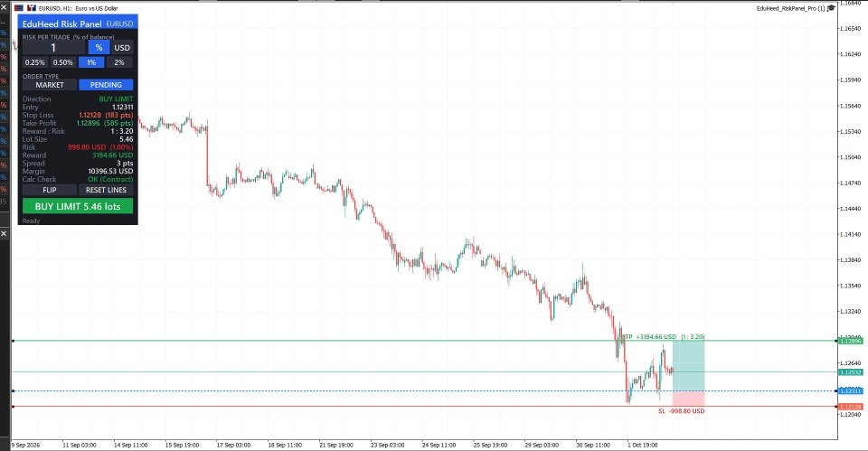Click the EduHeed Risk Panel title bar
868x451 pixels.
point(78,23)
